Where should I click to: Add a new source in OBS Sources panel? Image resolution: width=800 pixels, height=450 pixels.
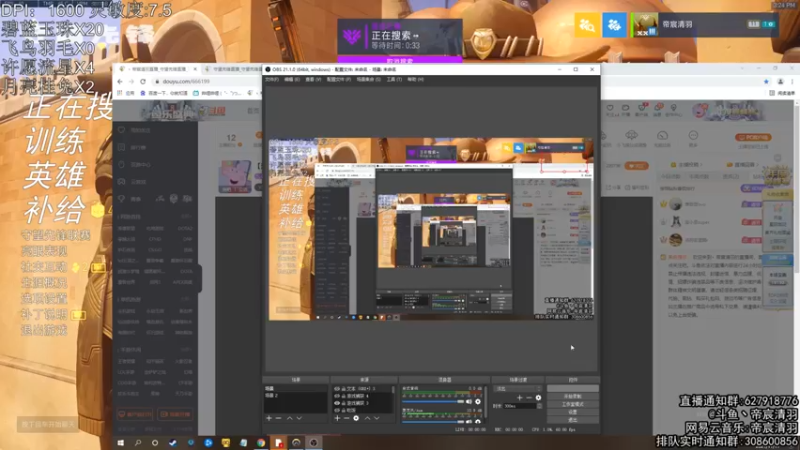point(337,418)
